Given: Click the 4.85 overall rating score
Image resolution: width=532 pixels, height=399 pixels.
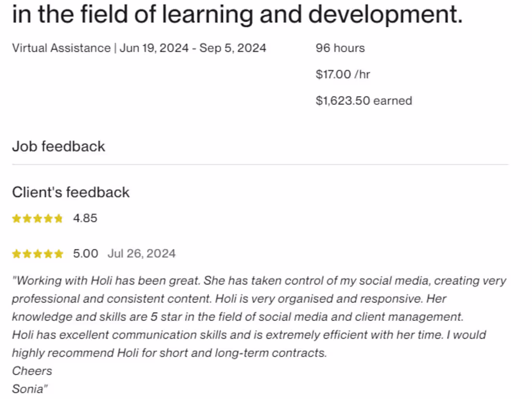Looking at the screenshot, I should pos(85,218).
